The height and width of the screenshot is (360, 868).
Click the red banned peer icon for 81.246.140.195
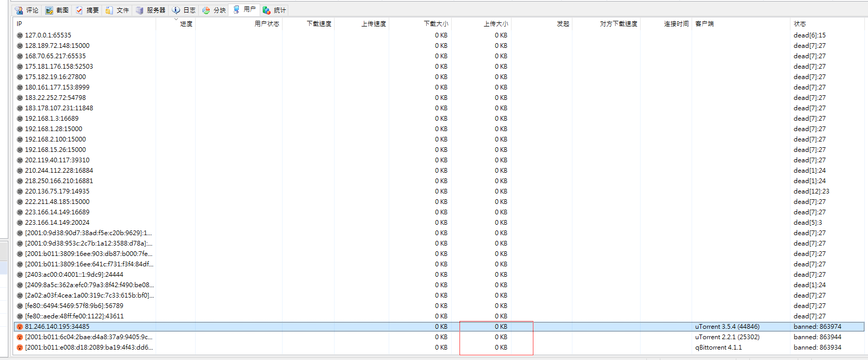[x=20, y=327]
